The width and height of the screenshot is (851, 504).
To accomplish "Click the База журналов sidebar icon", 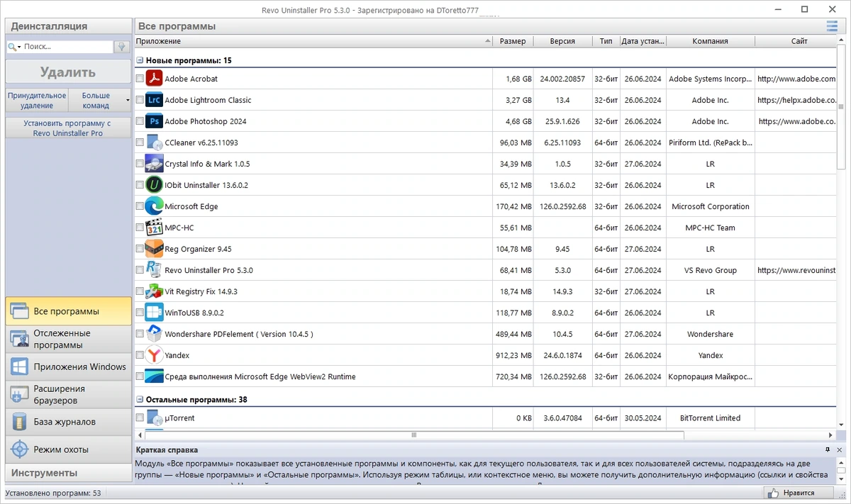I will (18, 422).
